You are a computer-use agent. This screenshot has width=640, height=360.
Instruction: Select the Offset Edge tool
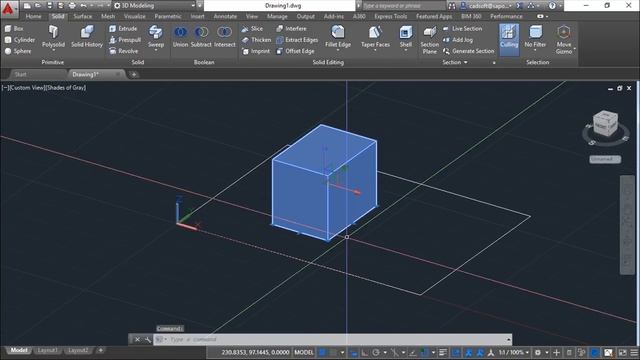[x=295, y=51]
